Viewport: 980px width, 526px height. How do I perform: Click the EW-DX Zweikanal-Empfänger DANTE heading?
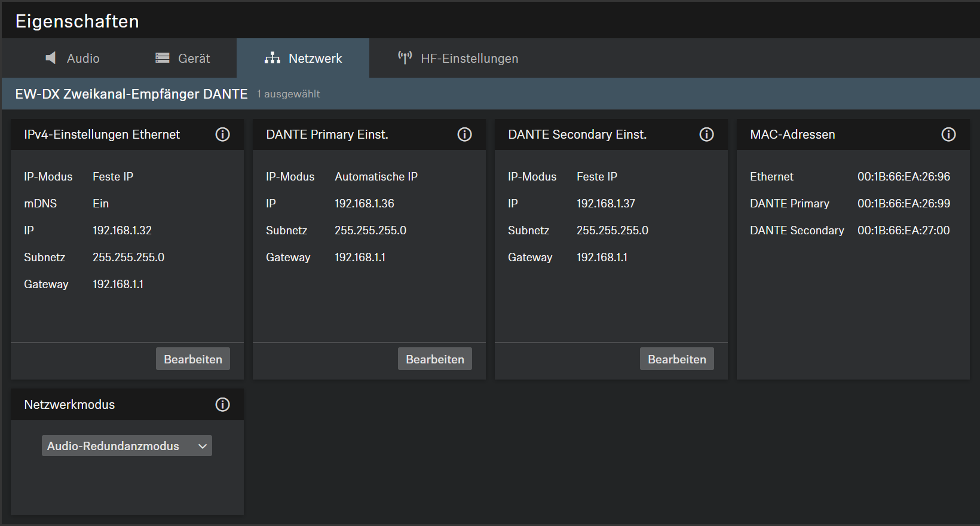coord(131,94)
